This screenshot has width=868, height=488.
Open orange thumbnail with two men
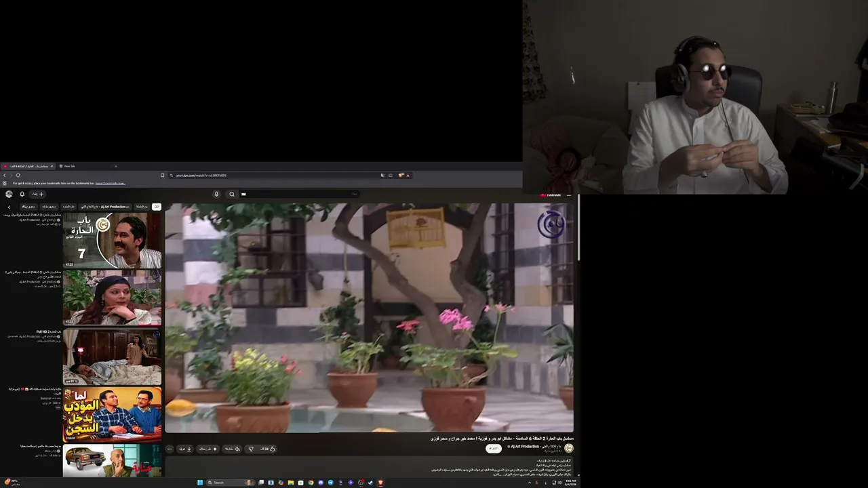[112, 415]
